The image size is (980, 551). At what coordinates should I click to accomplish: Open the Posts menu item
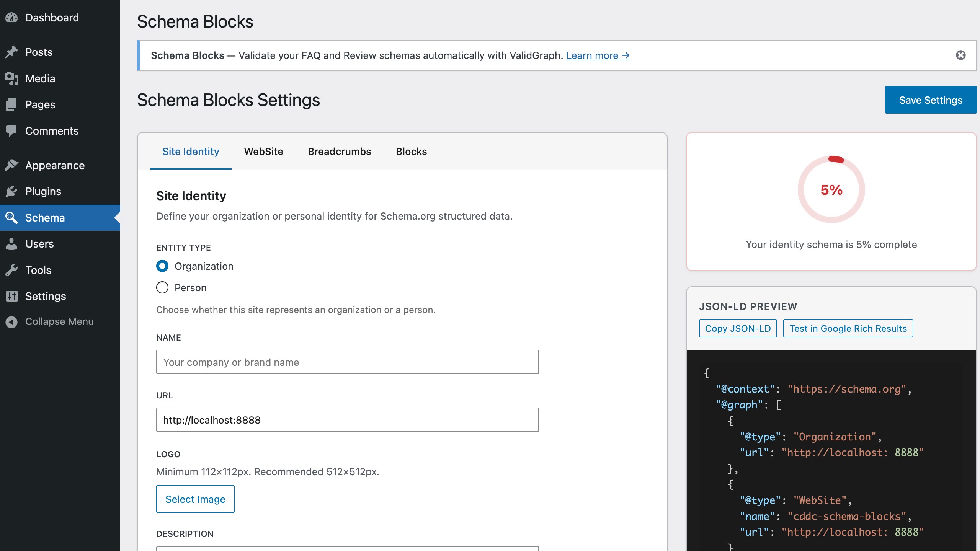(x=60, y=52)
